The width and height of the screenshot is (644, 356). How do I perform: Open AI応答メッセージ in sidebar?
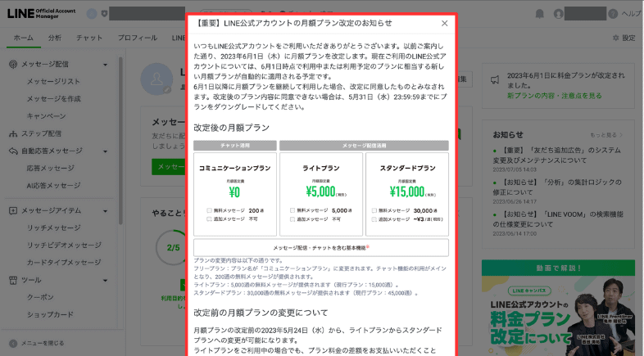pyautogui.click(x=53, y=186)
